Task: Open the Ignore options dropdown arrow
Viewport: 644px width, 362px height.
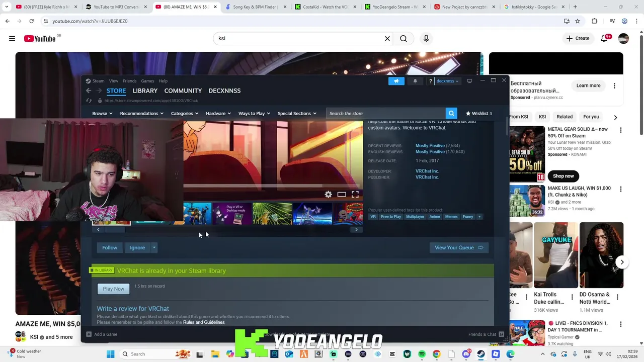Action: coord(154,247)
